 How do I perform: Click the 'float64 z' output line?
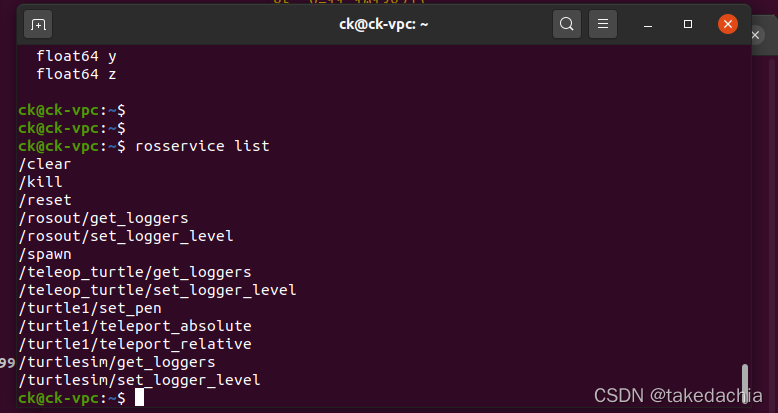click(76, 74)
